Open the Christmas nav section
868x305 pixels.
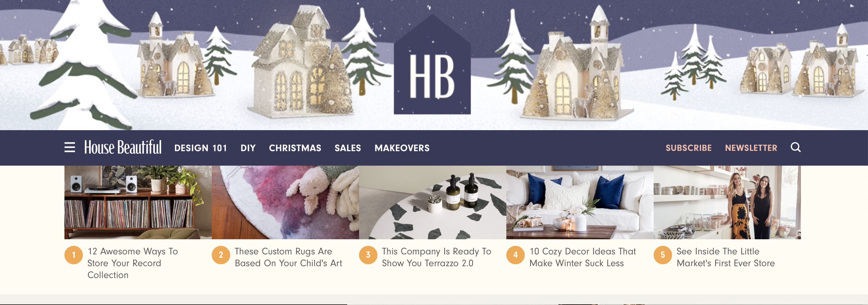[295, 148]
